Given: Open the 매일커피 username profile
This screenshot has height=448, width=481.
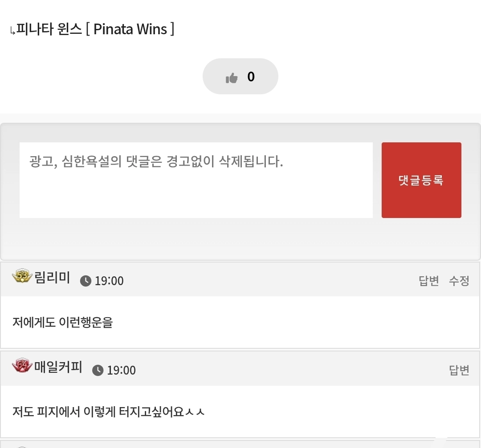Looking at the screenshot, I should point(58,367).
